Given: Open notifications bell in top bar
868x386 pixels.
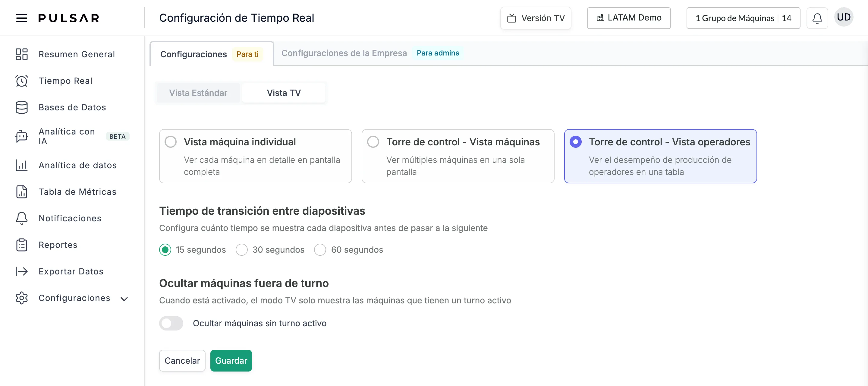Looking at the screenshot, I should [x=817, y=18].
